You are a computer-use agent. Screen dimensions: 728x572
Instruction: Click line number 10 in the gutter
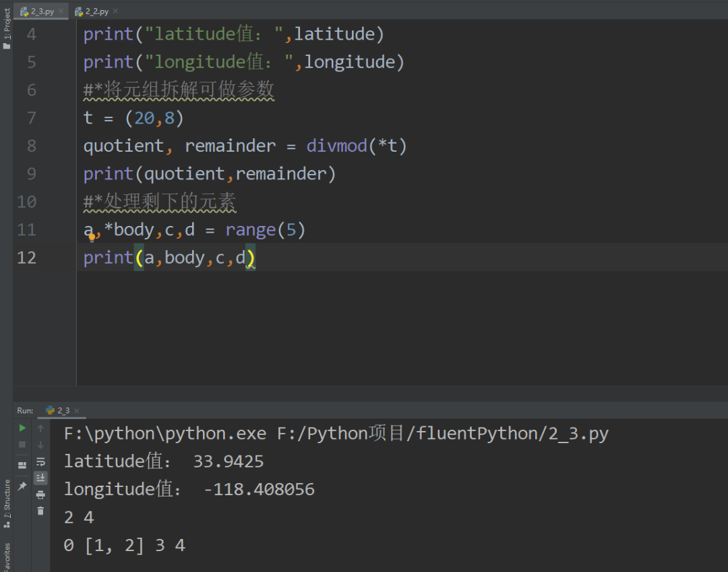26,202
